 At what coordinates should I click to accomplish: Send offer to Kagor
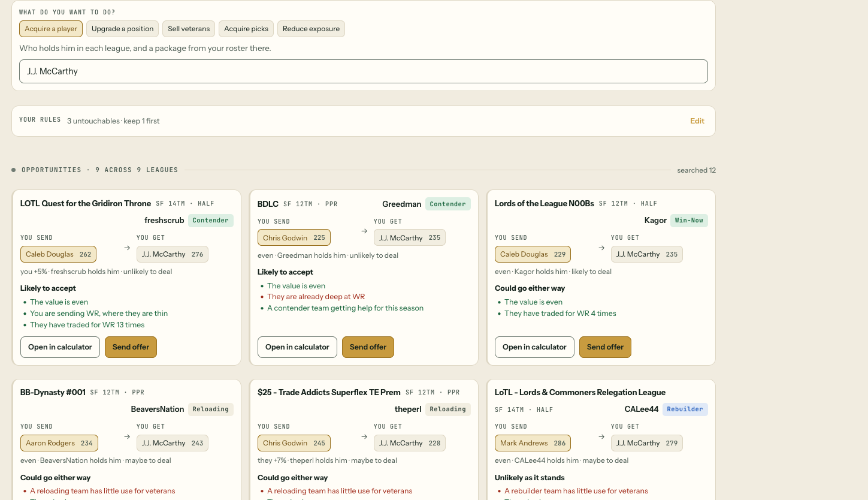(605, 347)
